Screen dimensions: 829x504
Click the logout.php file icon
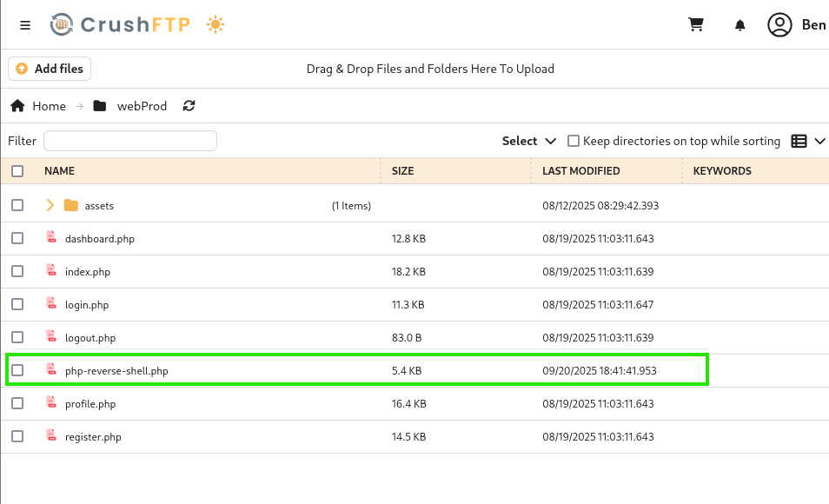tap(51, 335)
